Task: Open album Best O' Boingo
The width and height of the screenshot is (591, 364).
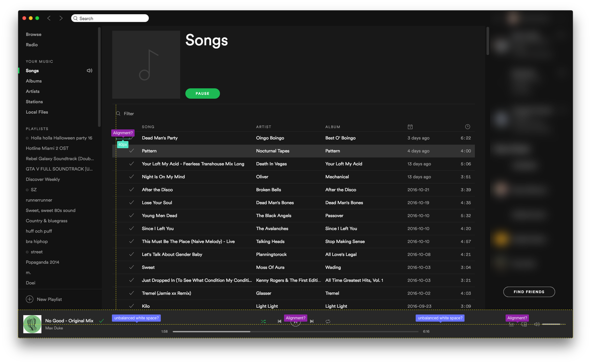Action: point(340,138)
